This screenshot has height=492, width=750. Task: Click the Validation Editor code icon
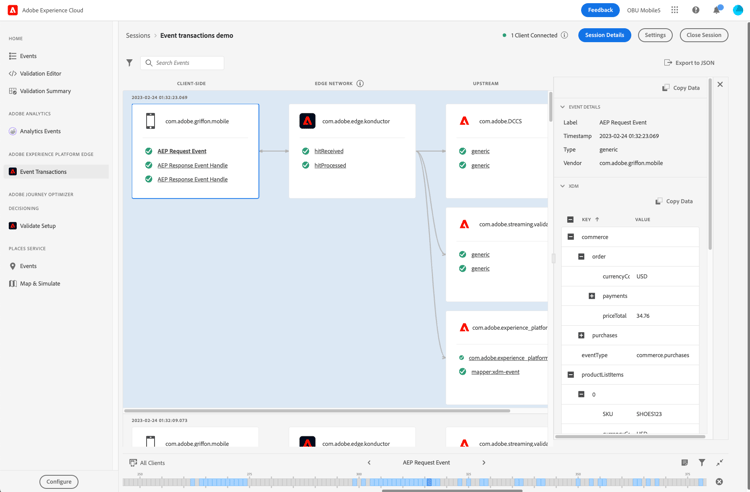(13, 74)
